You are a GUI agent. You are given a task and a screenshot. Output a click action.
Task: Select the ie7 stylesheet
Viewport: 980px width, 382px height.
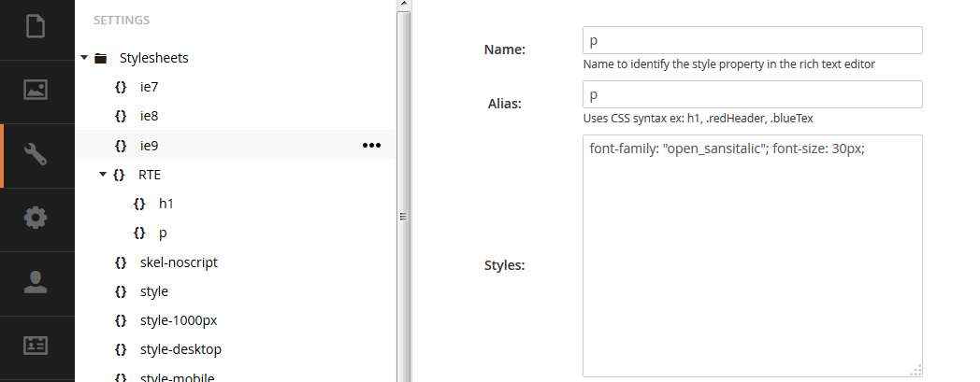tap(149, 87)
